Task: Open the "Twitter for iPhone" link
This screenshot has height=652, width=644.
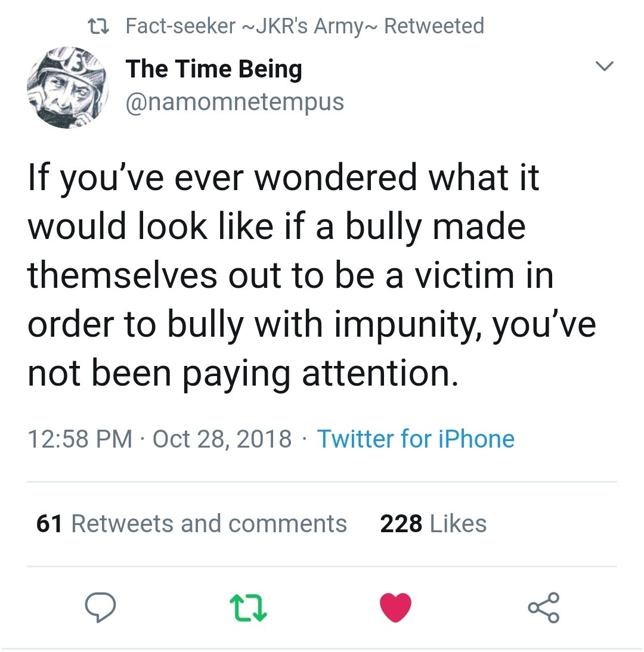Action: 416,439
